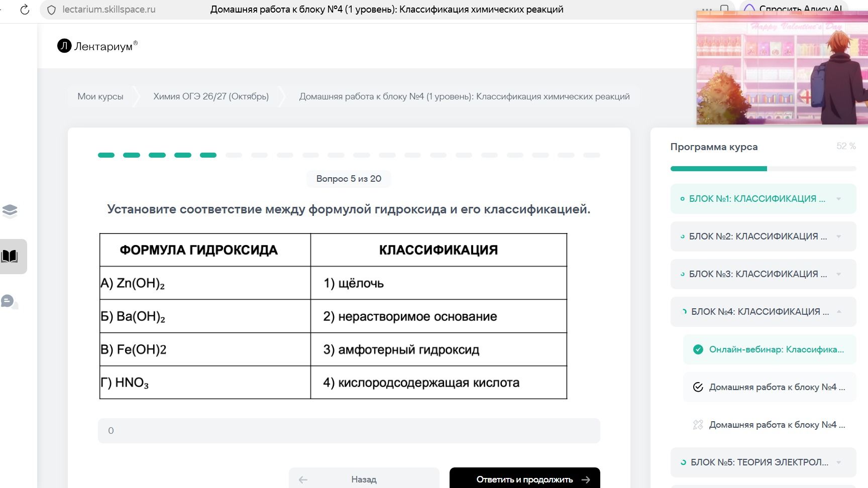Open the layers icon in left sidebar
The image size is (868, 488).
click(x=10, y=211)
